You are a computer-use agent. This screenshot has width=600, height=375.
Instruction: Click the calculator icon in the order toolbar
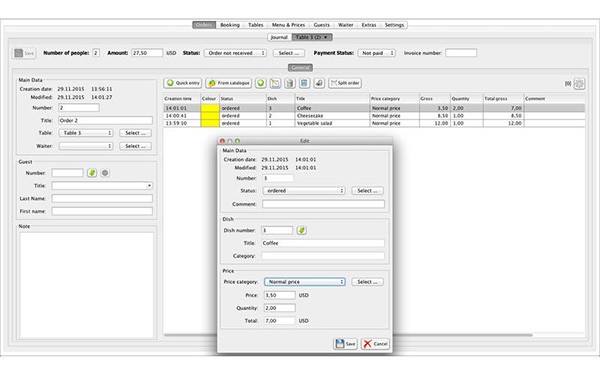(304, 83)
